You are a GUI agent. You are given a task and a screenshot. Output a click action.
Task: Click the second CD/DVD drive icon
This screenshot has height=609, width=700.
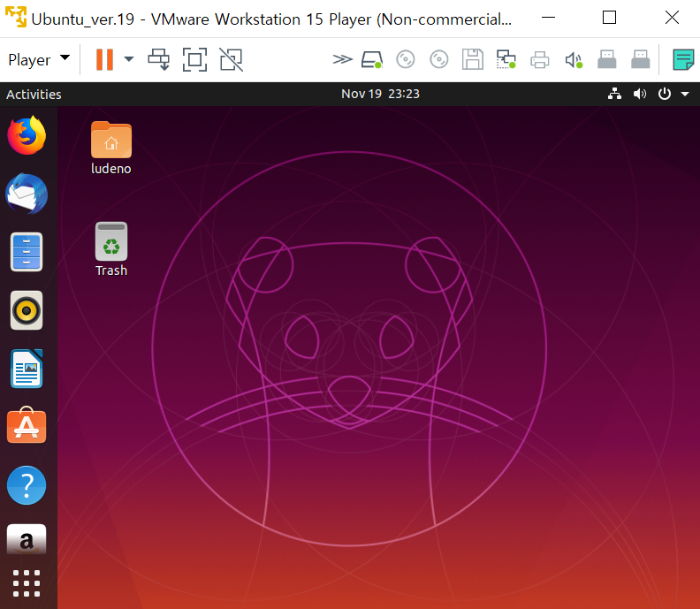point(439,59)
